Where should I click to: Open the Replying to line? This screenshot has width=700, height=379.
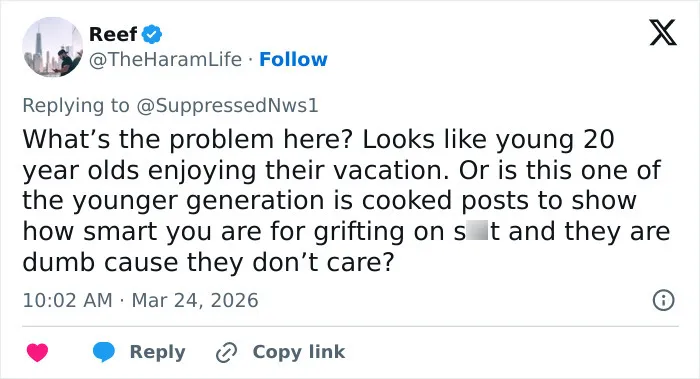[x=170, y=106]
